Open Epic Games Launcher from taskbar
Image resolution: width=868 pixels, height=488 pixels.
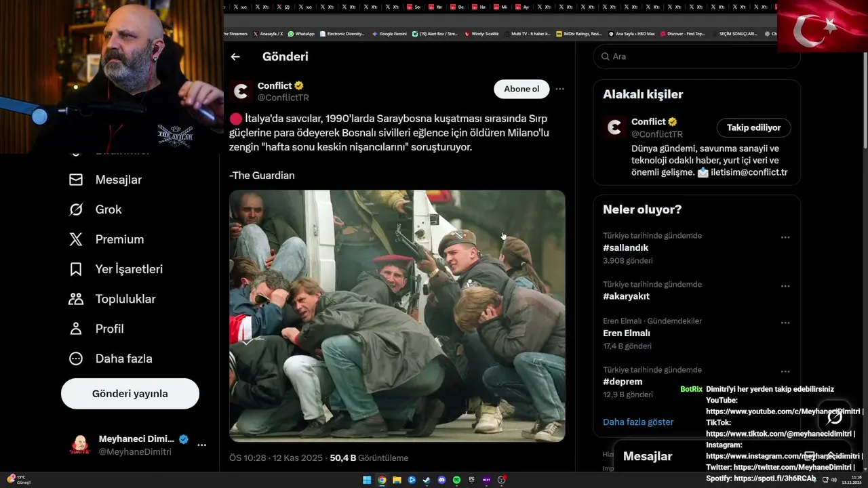tap(471, 480)
